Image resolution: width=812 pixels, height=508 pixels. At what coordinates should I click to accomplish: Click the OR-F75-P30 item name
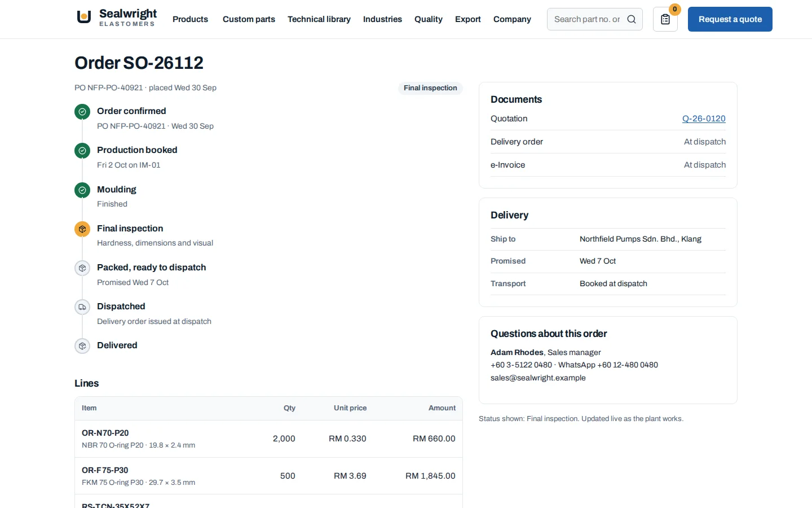pyautogui.click(x=105, y=470)
